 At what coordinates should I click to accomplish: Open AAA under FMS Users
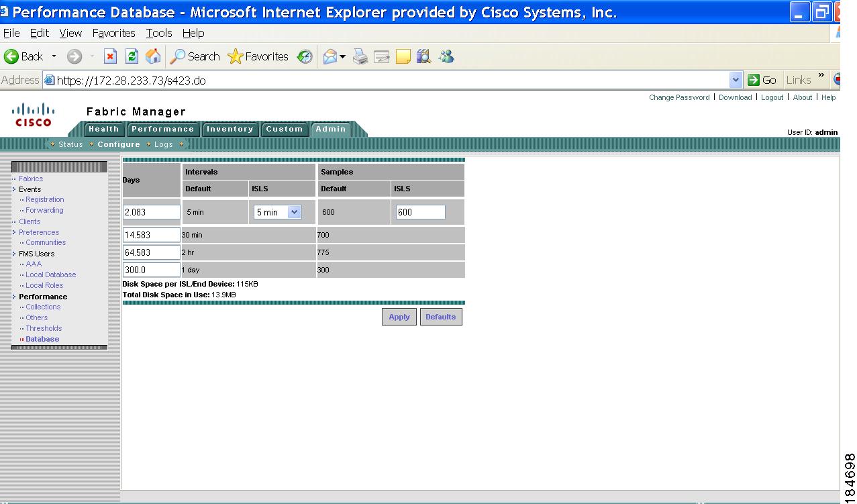34,264
